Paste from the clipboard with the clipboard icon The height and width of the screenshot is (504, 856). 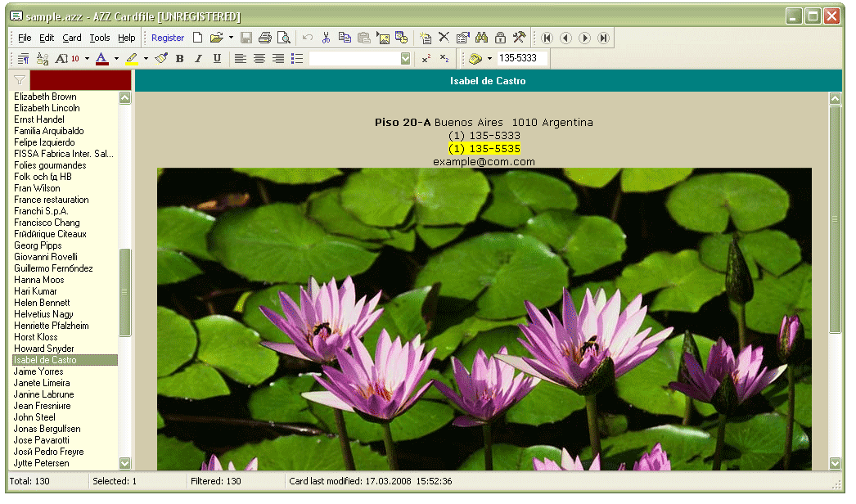click(363, 38)
